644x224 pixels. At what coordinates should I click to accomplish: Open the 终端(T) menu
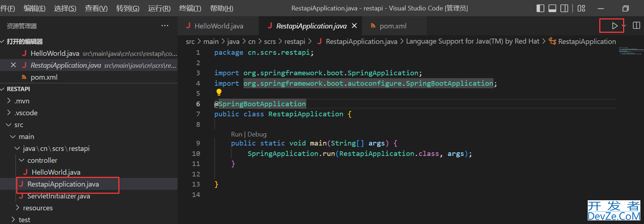coord(190,8)
